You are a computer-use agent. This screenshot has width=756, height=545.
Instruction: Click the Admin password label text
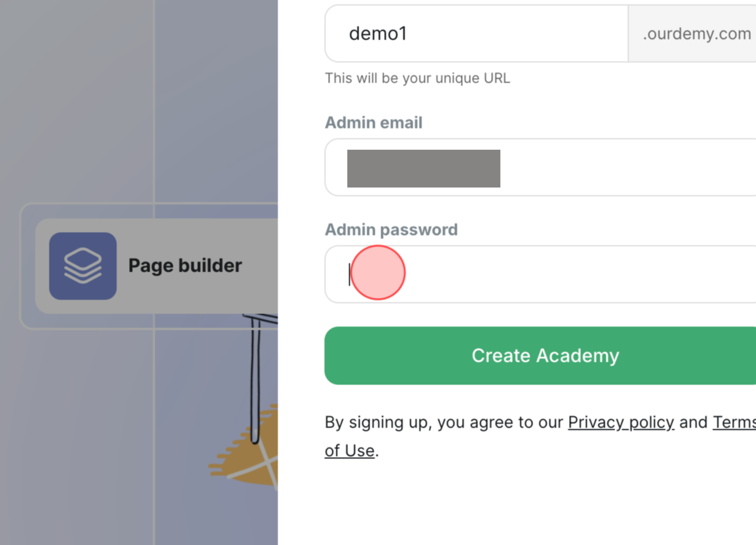click(391, 229)
